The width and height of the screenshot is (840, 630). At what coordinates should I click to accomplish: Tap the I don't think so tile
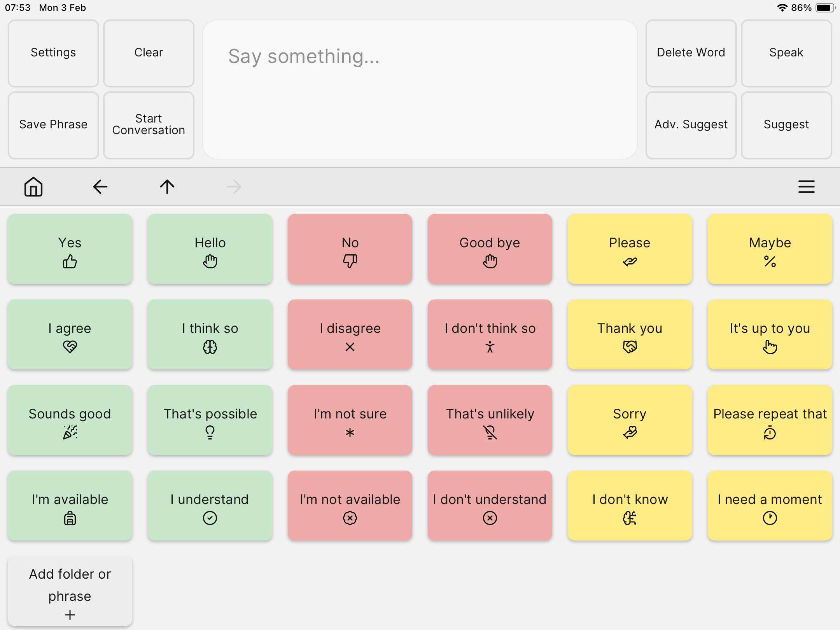coord(490,334)
